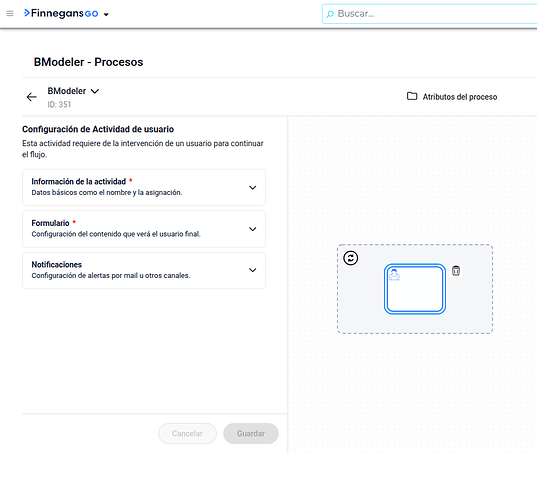
Task: Click the ID: 351 text
Action: 59,104
